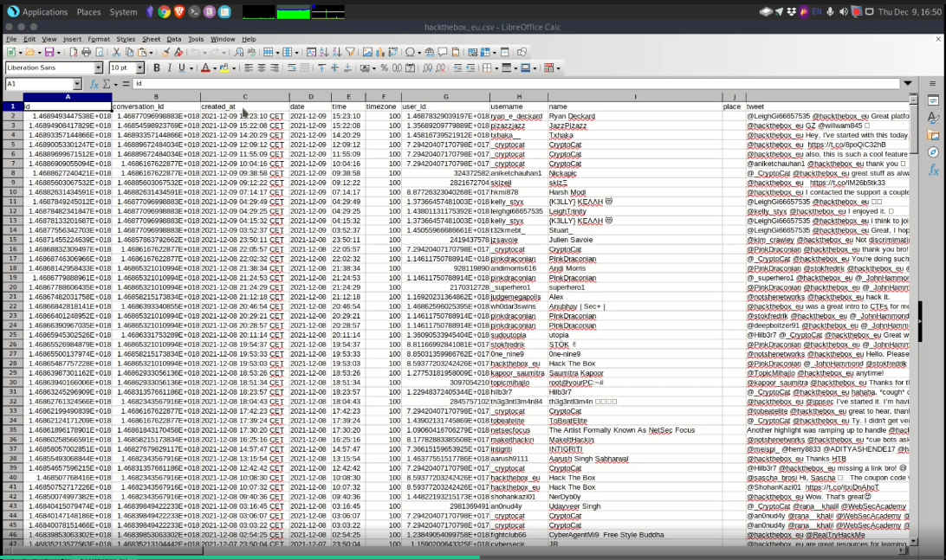Open the font color dropdown arrow
946x560 pixels.
click(x=215, y=68)
